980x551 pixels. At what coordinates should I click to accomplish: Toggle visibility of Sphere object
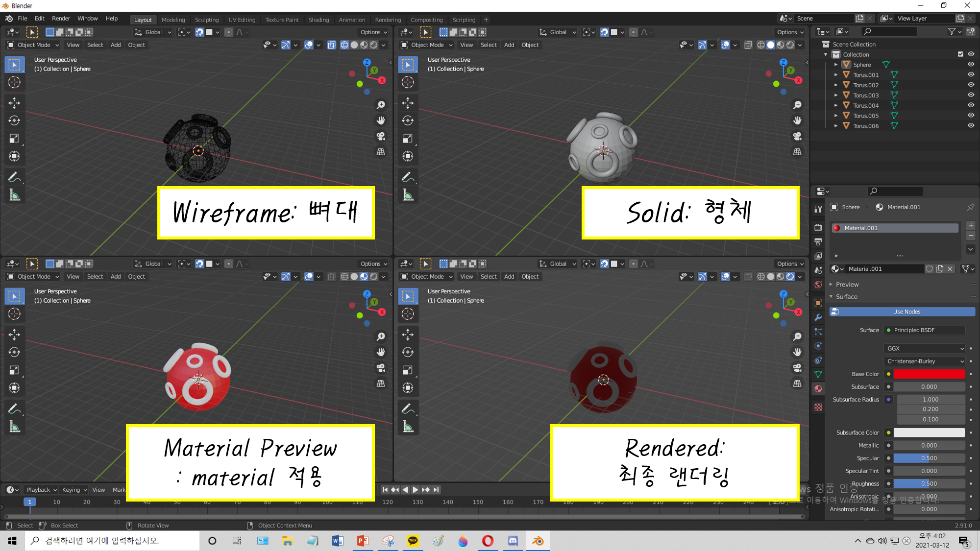click(971, 65)
